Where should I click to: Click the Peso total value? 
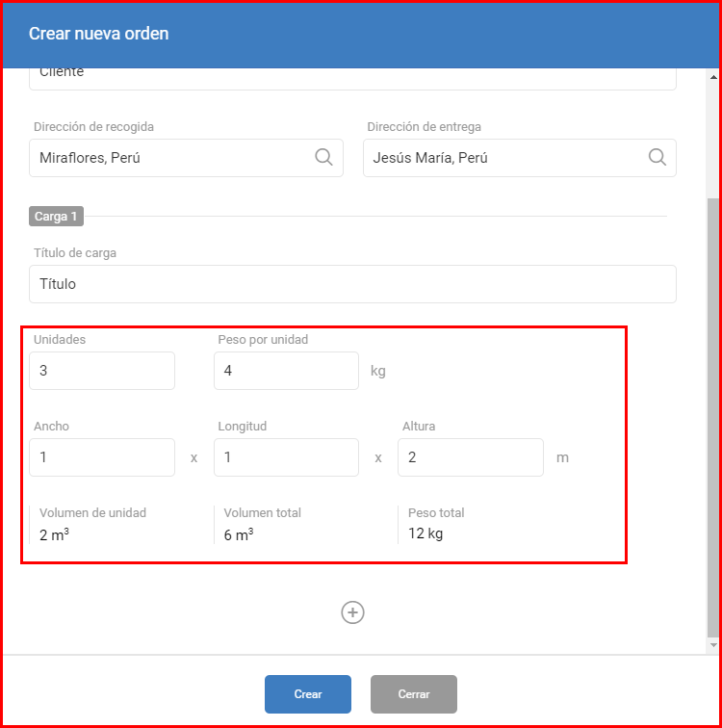[x=425, y=533]
